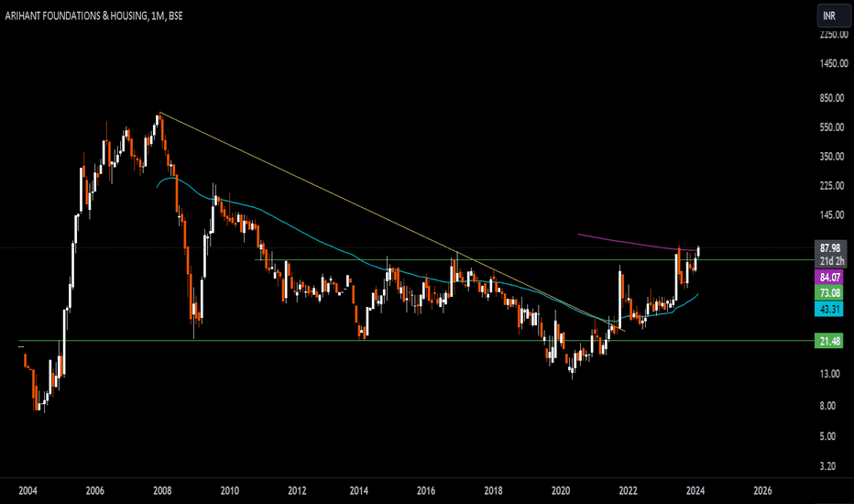
Task: Click the 850.00 price axis value
Action: tap(834, 98)
